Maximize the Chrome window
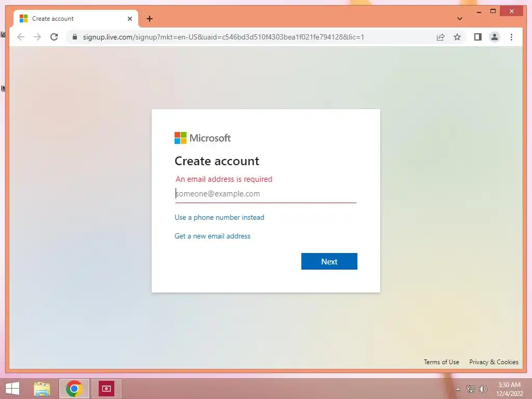The width and height of the screenshot is (532, 399). pos(493,11)
